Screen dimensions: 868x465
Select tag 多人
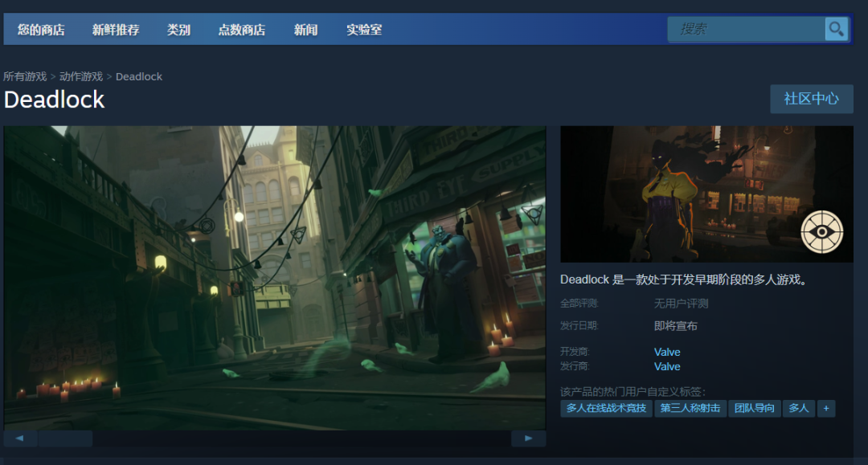coord(799,409)
